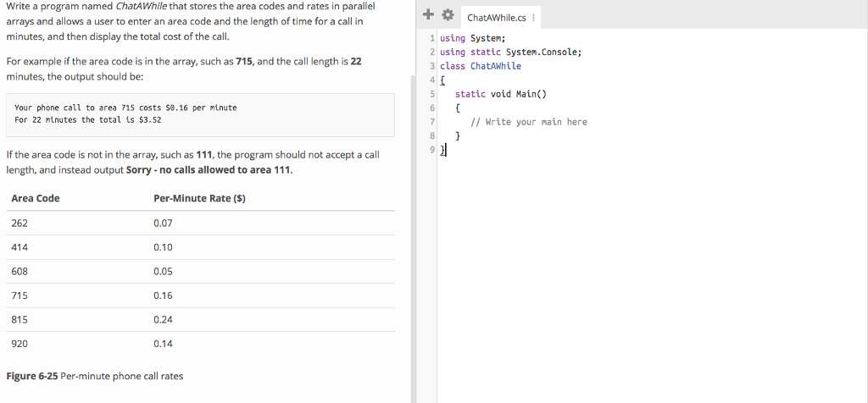Open the ChatAWhile.cs tab options dots

[533, 18]
